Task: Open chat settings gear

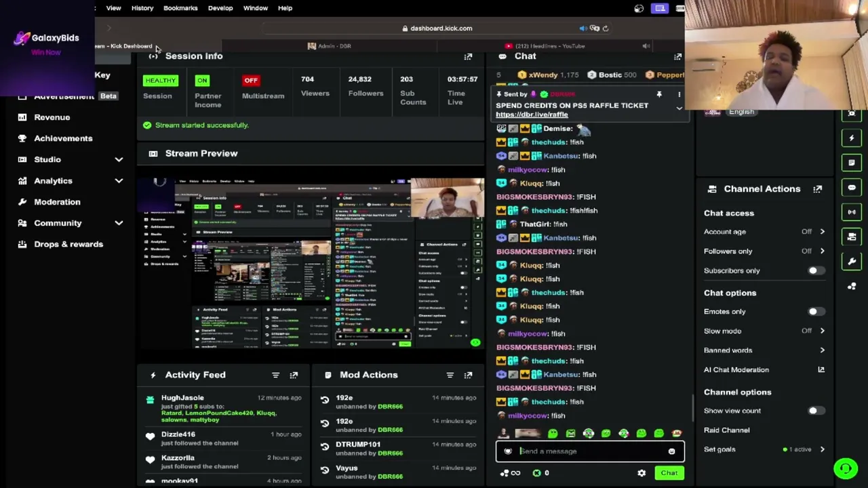Action: click(x=642, y=473)
